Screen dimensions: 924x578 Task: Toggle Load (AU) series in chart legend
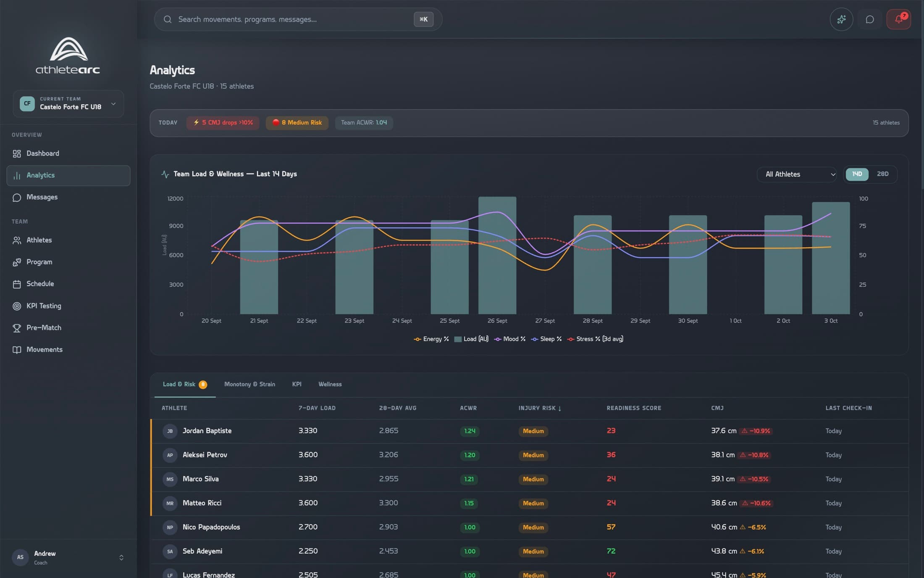click(x=471, y=339)
